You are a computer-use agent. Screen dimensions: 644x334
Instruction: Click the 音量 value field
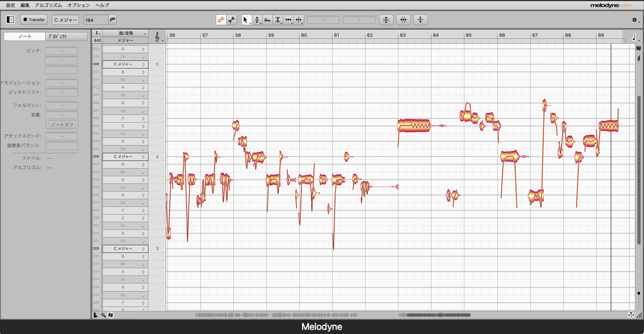61,115
